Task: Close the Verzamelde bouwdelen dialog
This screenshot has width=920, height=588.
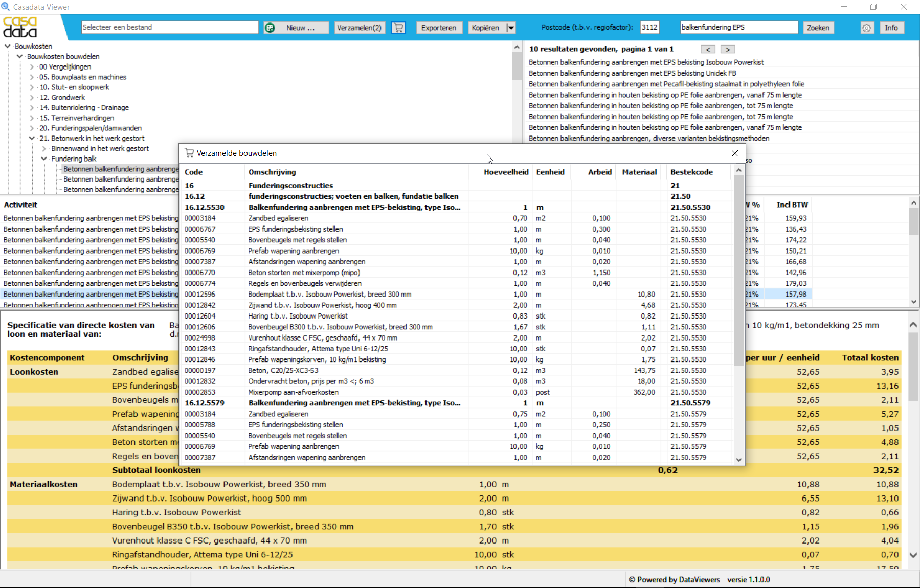Action: click(735, 153)
